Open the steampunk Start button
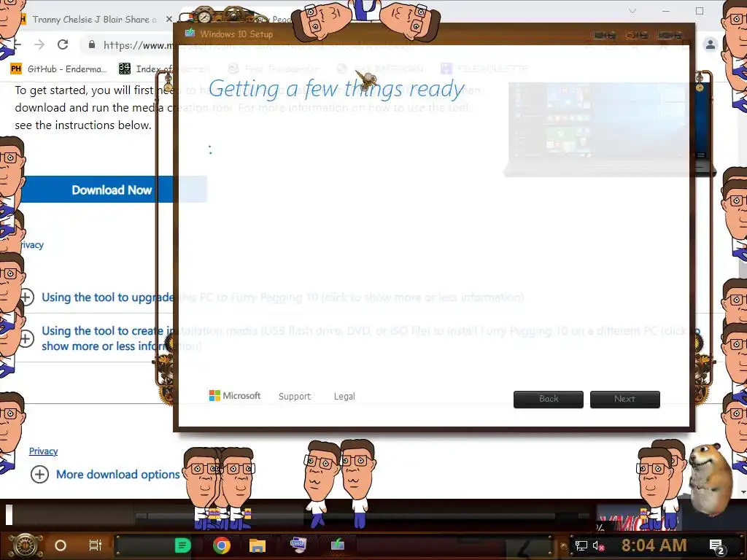Viewport: 747px width, 560px height. click(x=26, y=545)
